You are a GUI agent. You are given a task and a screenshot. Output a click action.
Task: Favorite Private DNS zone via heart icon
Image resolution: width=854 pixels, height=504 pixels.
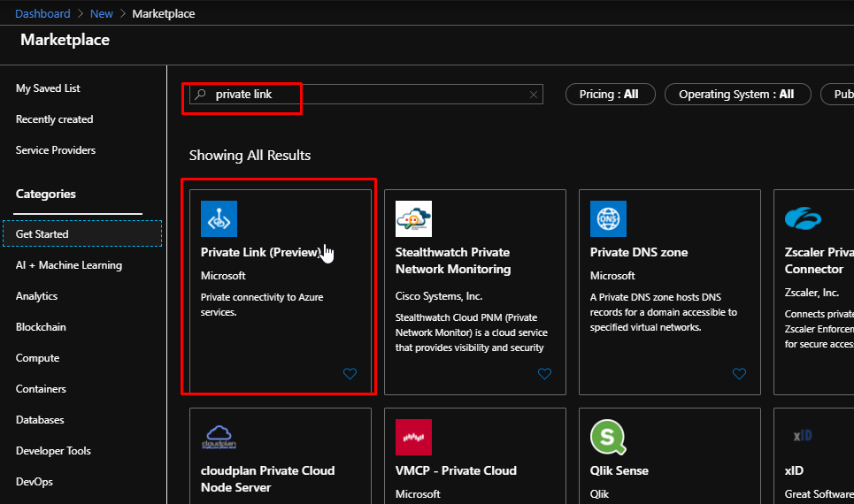tap(739, 374)
